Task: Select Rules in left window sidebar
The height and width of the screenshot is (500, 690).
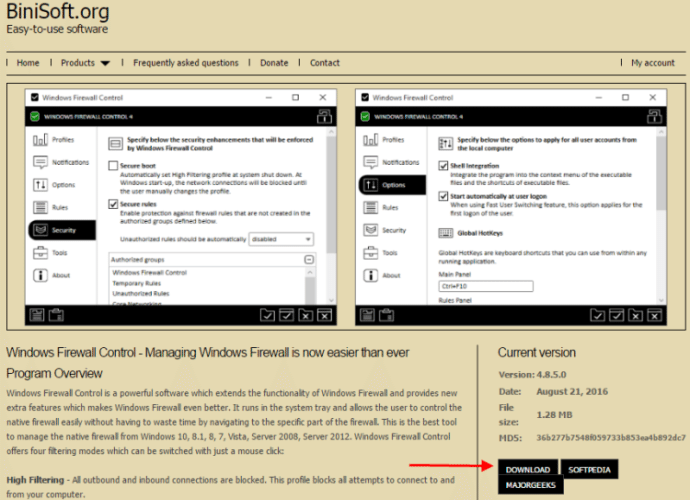Action: click(x=51, y=207)
